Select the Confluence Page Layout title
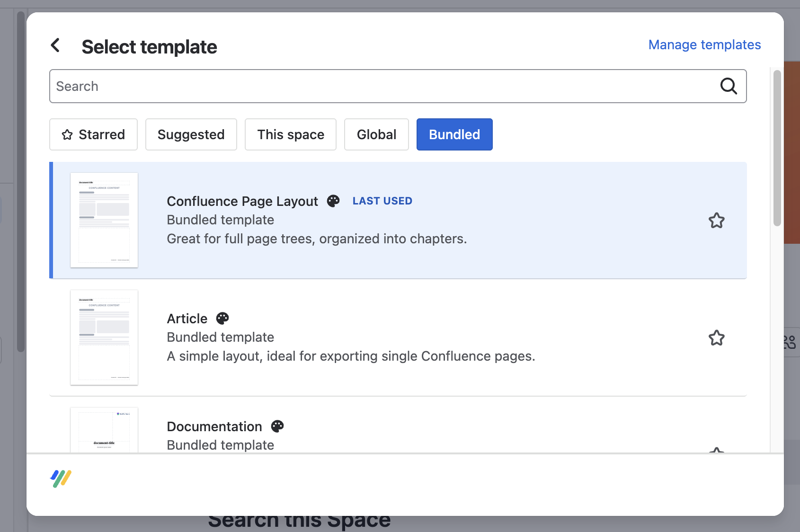Screen dimensions: 800x532 (242, 201)
